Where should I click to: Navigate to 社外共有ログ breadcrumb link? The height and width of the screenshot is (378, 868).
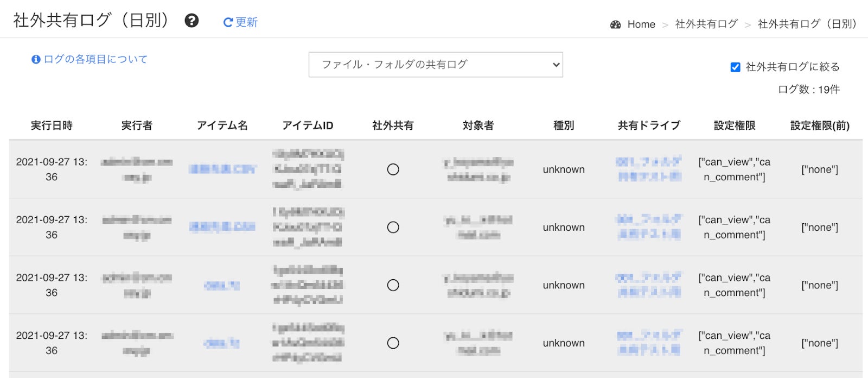pos(706,24)
